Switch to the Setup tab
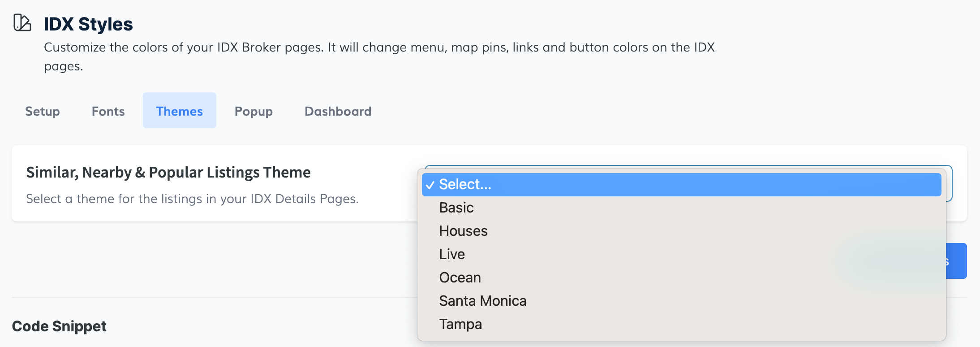 click(43, 111)
